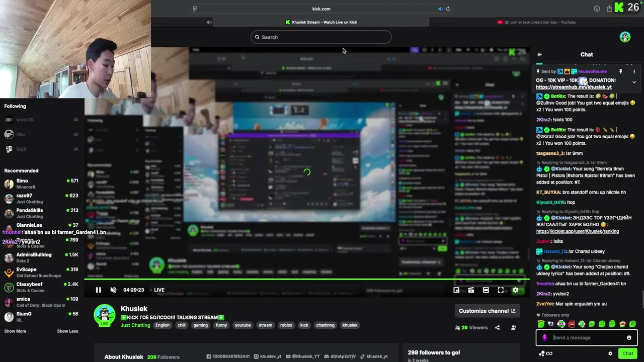Screen dimensions: 644x362
Task: Expand recommended list with Show More
Action: tap(15, 331)
